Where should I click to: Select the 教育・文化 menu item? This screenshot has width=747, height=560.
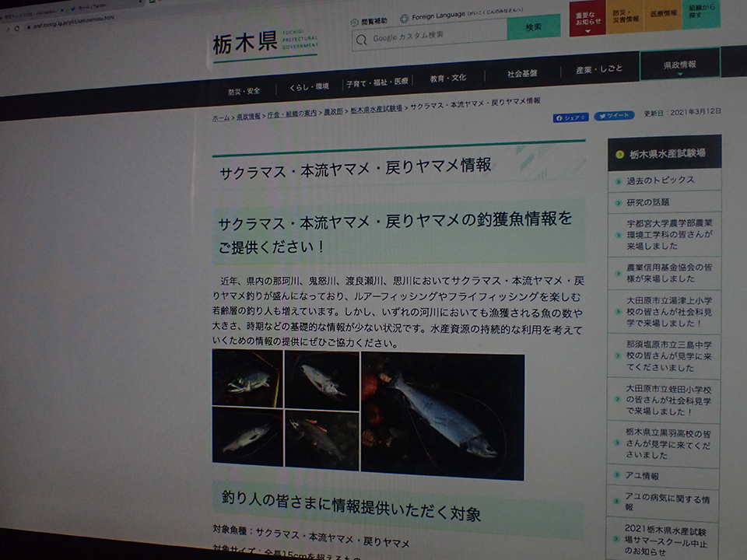447,78
